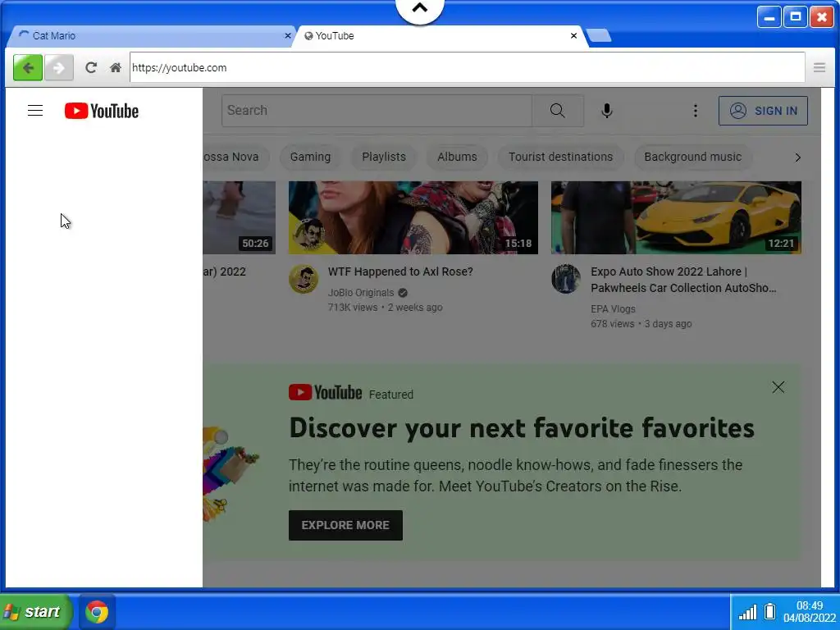Open Chrome from the taskbar

pyautogui.click(x=97, y=612)
